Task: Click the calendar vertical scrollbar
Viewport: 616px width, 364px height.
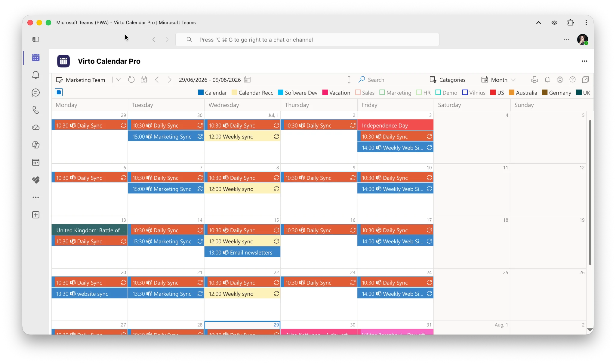Action: coord(590,193)
